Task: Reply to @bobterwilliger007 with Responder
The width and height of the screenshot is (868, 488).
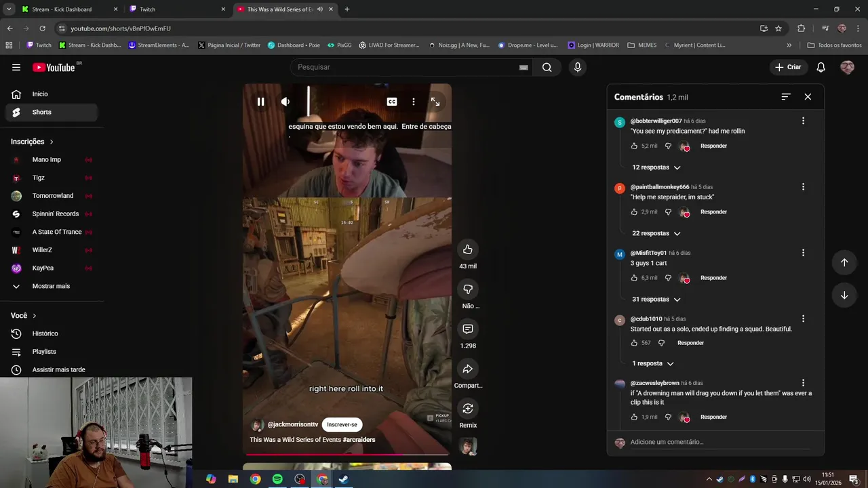Action: (x=713, y=146)
